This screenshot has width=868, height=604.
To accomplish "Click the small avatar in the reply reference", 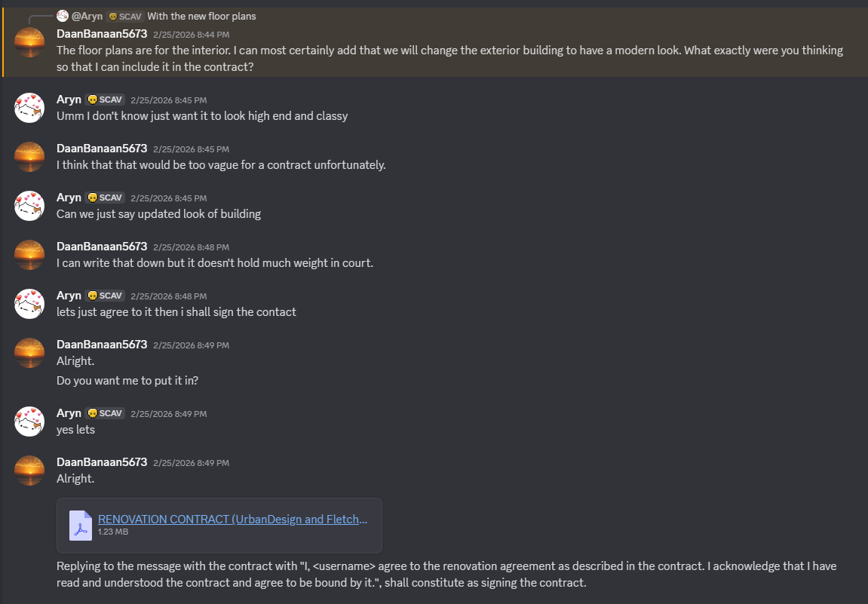I will (x=63, y=16).
